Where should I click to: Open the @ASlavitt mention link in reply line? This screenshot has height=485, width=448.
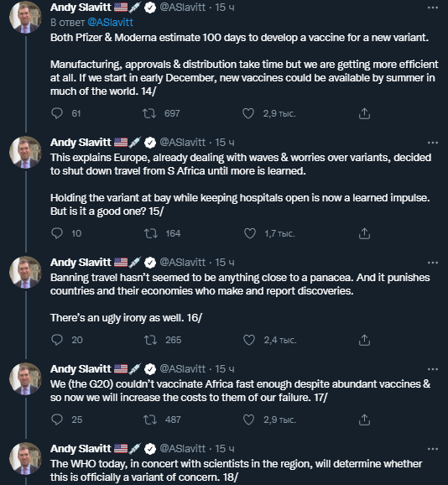click(111, 23)
